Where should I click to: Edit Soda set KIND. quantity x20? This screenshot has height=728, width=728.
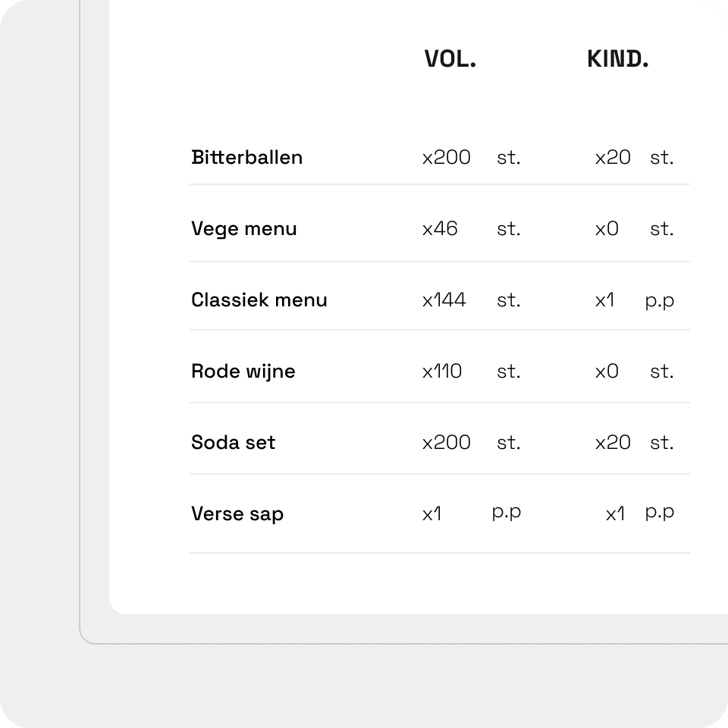click(612, 442)
